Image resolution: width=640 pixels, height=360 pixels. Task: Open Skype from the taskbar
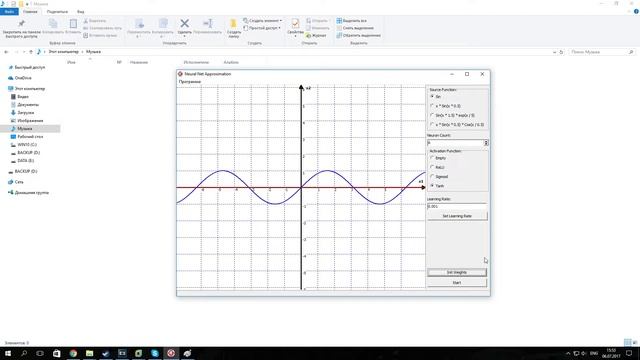click(155, 353)
